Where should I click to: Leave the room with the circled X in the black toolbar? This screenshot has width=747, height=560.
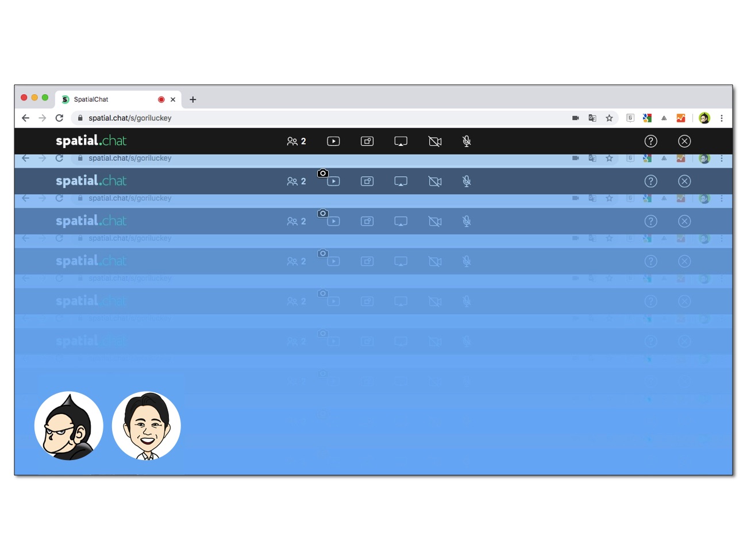point(684,141)
